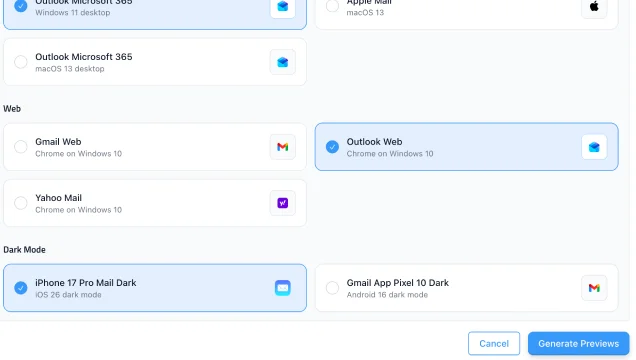Enable the Gmail Web selection circle
This screenshot has height=360, width=636.
click(x=21, y=147)
